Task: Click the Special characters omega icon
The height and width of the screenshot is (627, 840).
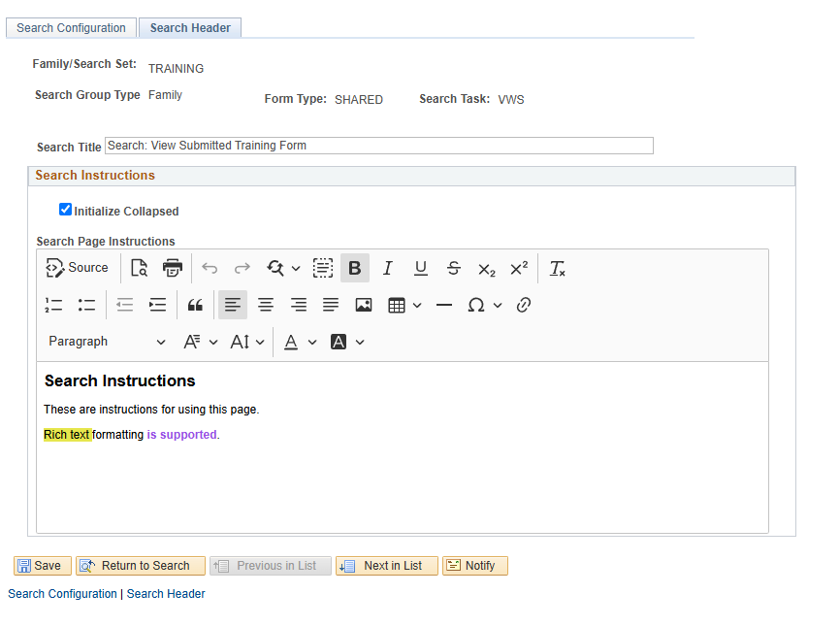Action: pyautogui.click(x=475, y=305)
